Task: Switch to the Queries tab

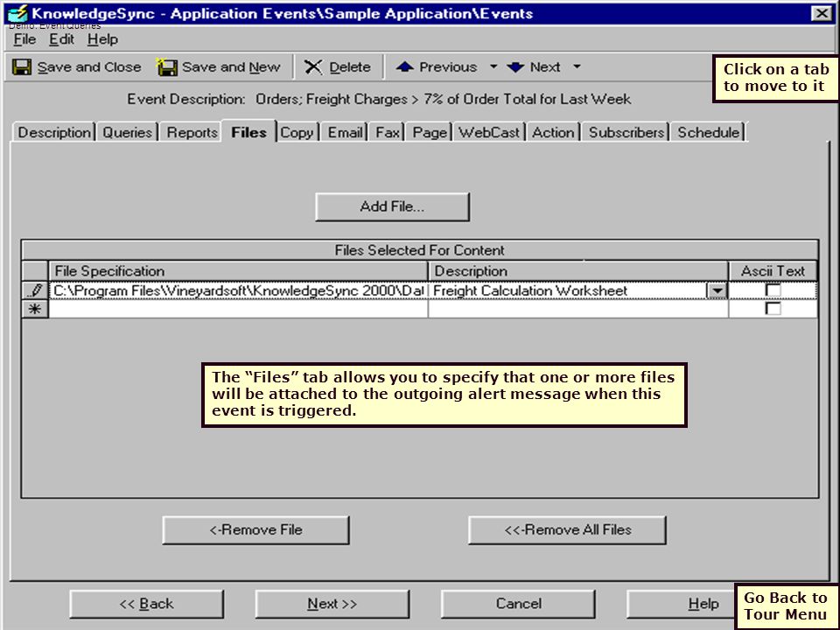Action: pos(128,132)
